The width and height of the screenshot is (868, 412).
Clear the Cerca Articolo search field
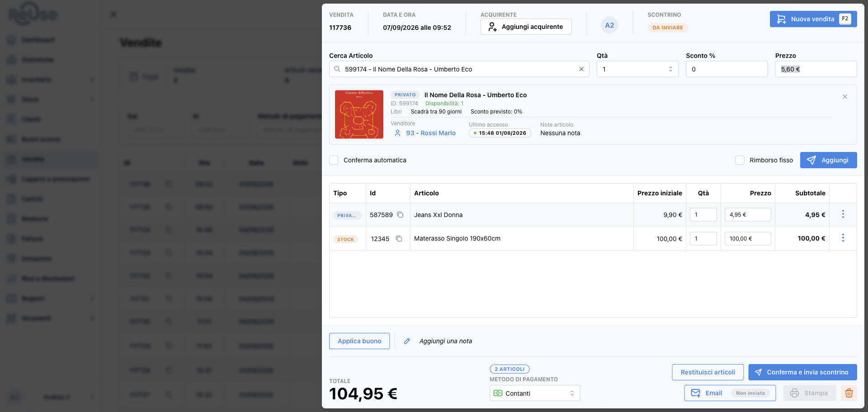[x=581, y=69]
